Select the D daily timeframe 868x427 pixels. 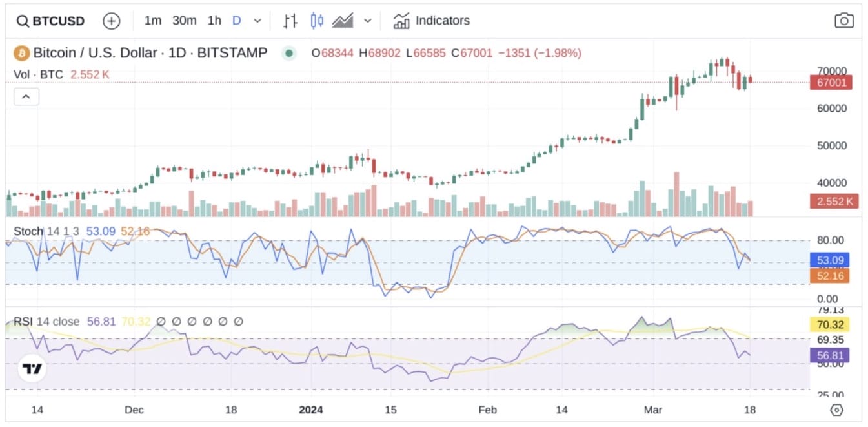[236, 21]
